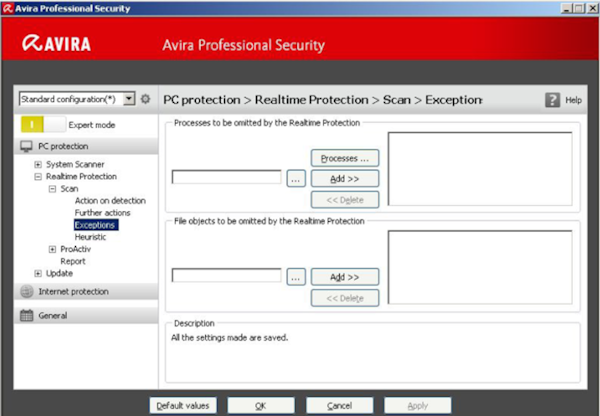The height and width of the screenshot is (416, 600).
Task: Click the Cancel button
Action: (339, 406)
